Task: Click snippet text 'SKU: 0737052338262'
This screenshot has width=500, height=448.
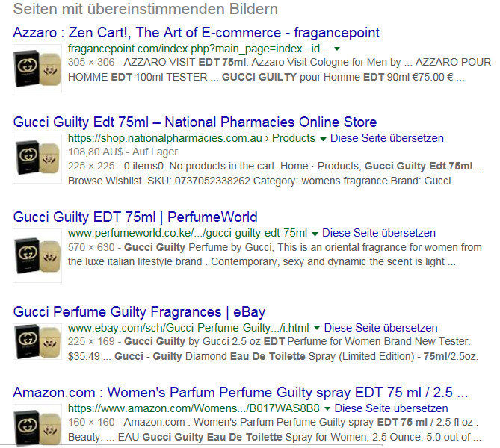Action: coord(199,181)
